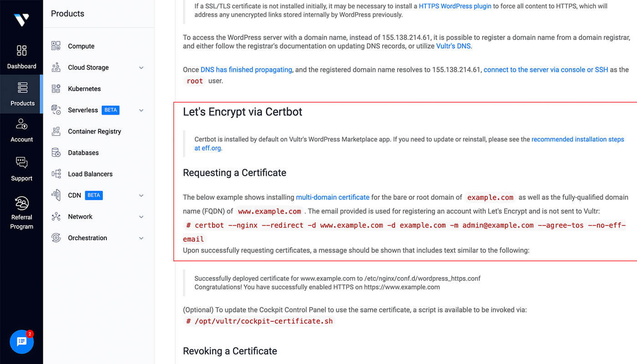Screen dimensions: 637x364
Task: Open the Referral Program icon
Action: [x=21, y=202]
